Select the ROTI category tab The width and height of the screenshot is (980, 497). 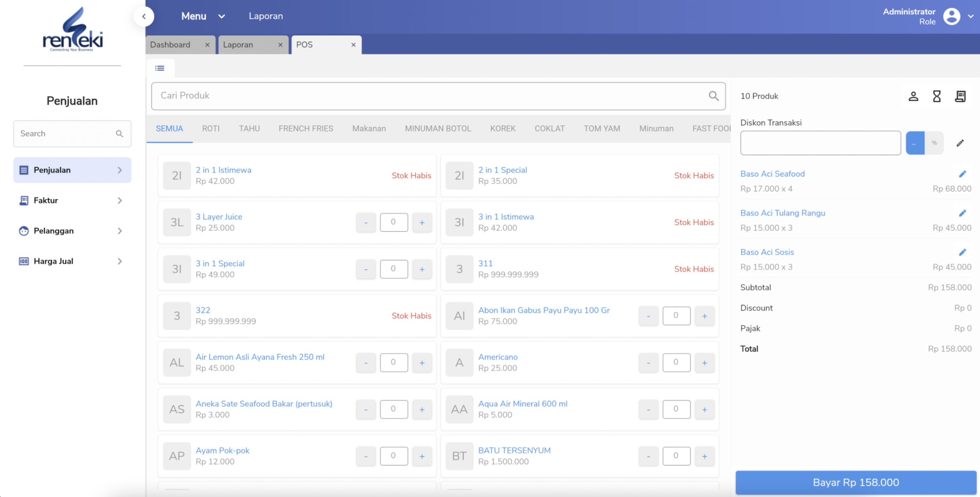(x=211, y=129)
